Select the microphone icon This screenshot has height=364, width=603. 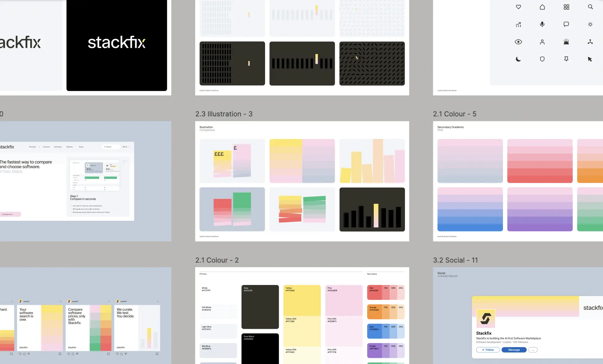(542, 24)
